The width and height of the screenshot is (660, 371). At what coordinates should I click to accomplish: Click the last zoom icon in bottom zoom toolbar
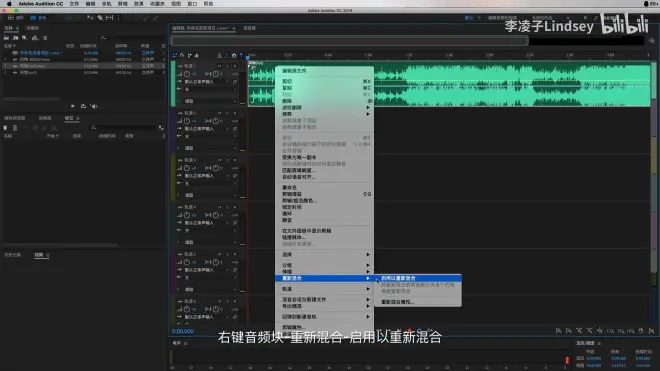pos(651,331)
